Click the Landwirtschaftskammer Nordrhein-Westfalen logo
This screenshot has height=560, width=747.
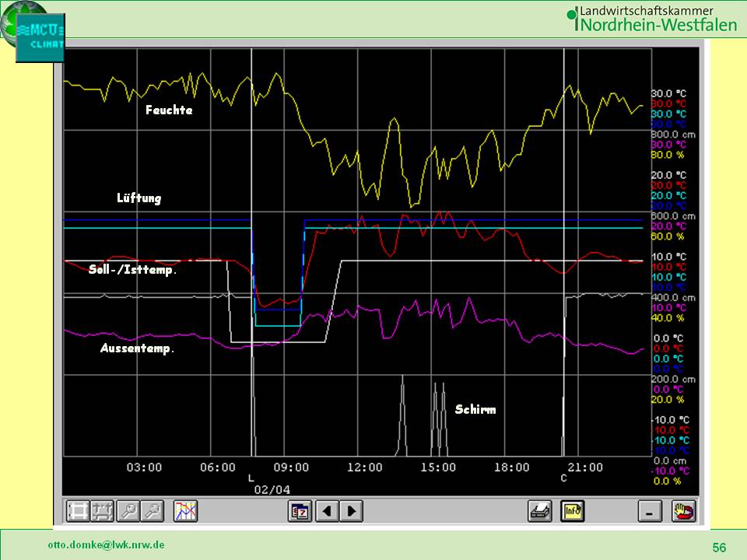(x=652, y=19)
